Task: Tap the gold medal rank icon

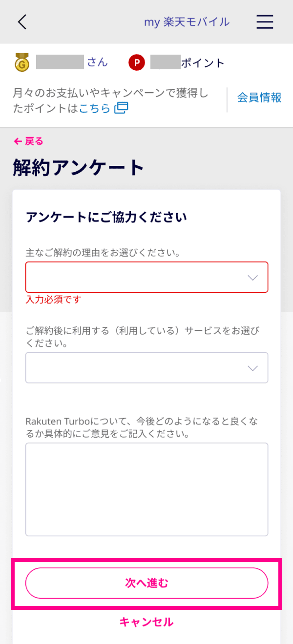Action: [22, 63]
